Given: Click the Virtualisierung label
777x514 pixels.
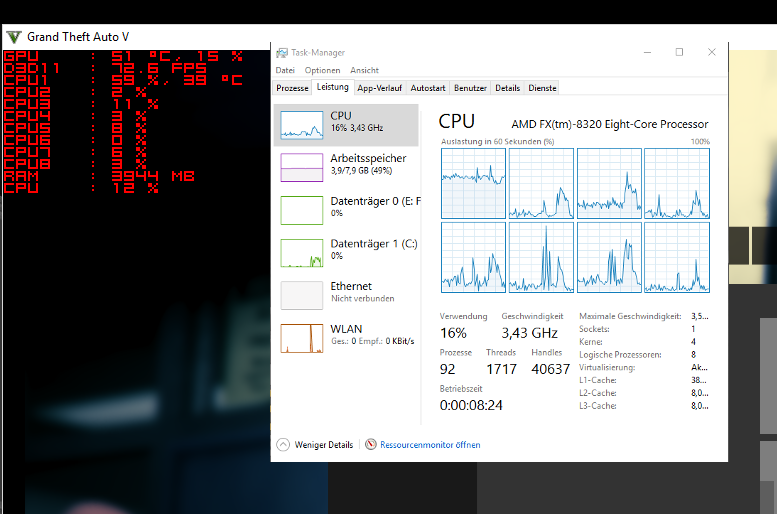Looking at the screenshot, I should [607, 368].
